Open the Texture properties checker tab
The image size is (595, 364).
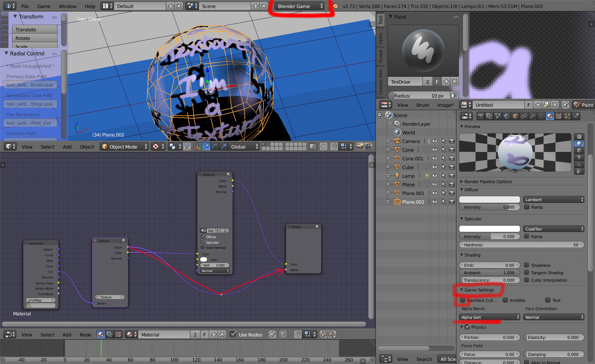pyautogui.click(x=558, y=116)
